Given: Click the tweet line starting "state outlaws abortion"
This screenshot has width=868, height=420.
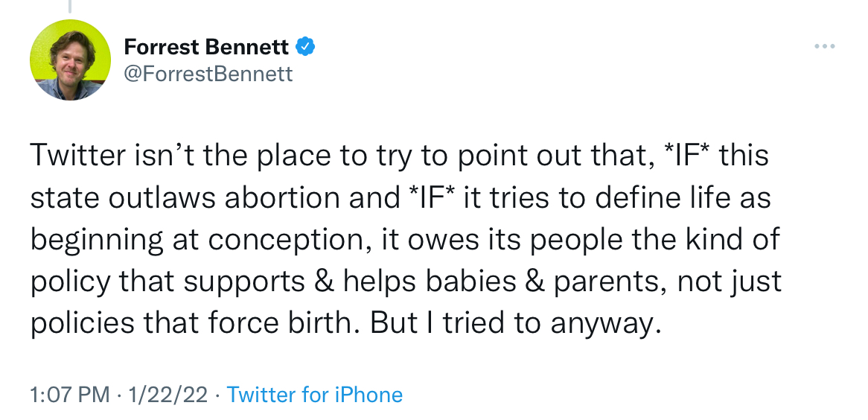Looking at the screenshot, I should (401, 199).
